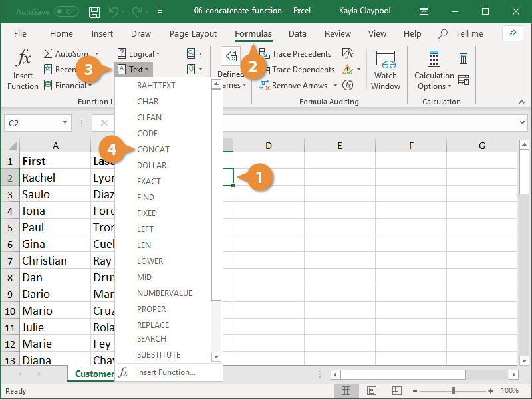Image resolution: width=532 pixels, height=399 pixels.
Task: Click the Evaluate Formula icon
Action: 347,85
